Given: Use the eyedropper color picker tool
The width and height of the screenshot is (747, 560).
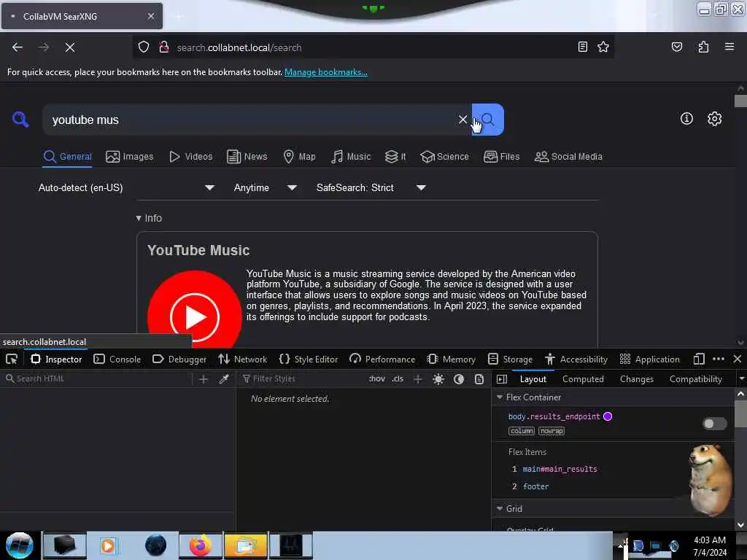Looking at the screenshot, I should point(224,379).
